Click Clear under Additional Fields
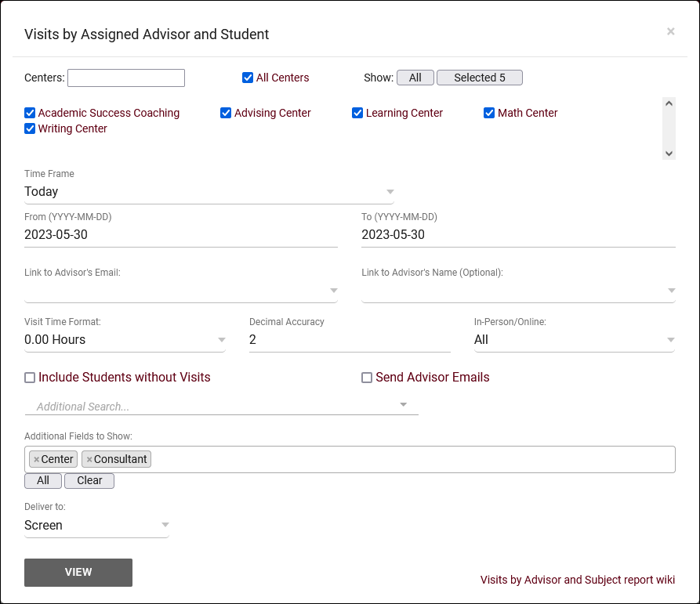 tap(89, 481)
